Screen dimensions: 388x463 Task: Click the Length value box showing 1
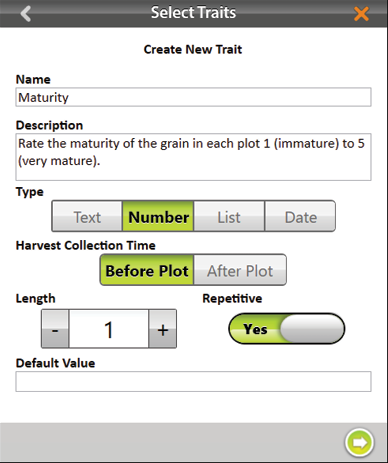click(109, 329)
